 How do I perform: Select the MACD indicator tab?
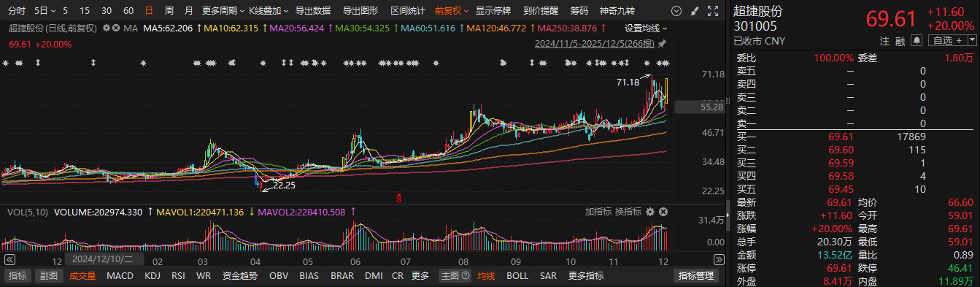(120, 276)
